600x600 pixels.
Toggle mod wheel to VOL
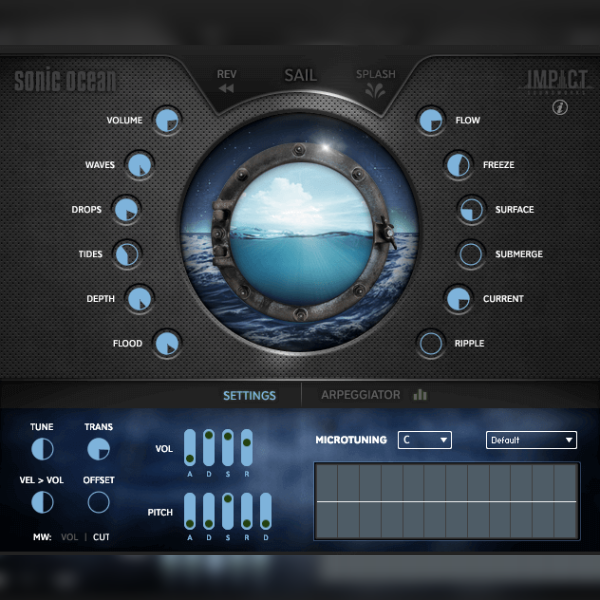tap(69, 537)
